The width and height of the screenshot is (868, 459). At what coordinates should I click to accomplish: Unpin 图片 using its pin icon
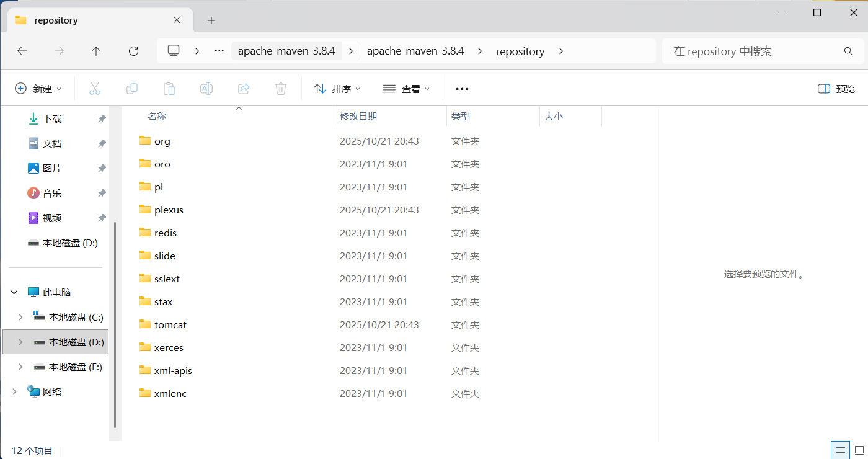(x=102, y=168)
